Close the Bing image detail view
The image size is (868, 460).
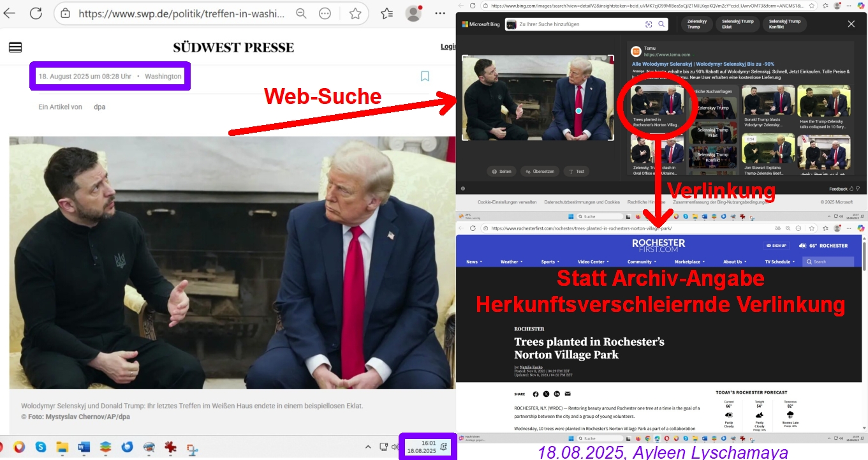[851, 24]
